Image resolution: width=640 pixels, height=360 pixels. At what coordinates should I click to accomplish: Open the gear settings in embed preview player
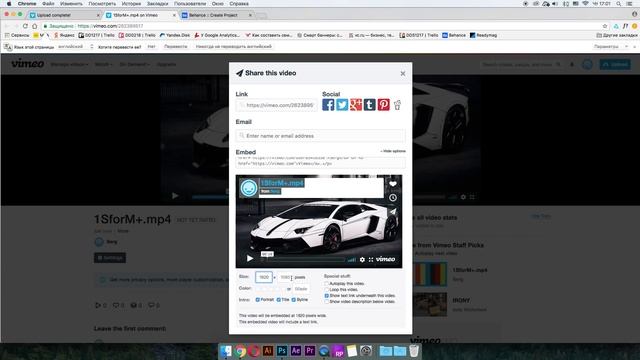(x=362, y=260)
